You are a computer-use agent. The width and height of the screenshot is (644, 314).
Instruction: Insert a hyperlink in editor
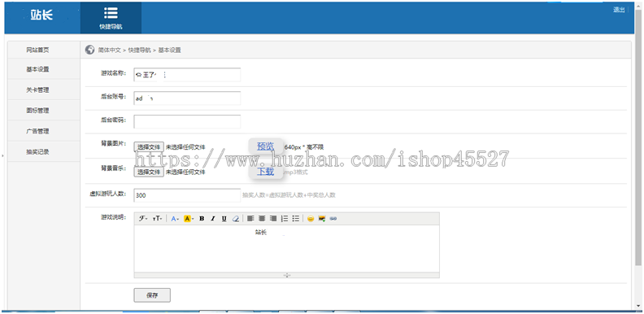pyautogui.click(x=333, y=219)
